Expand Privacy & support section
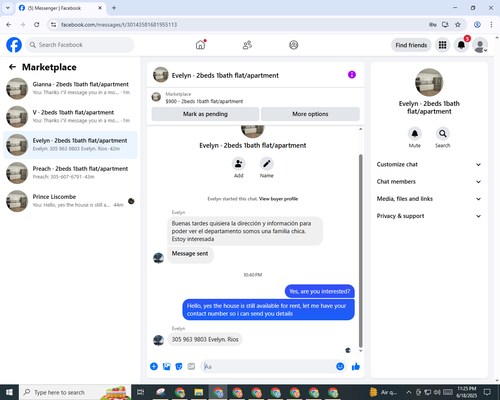500x400 pixels. point(429,216)
